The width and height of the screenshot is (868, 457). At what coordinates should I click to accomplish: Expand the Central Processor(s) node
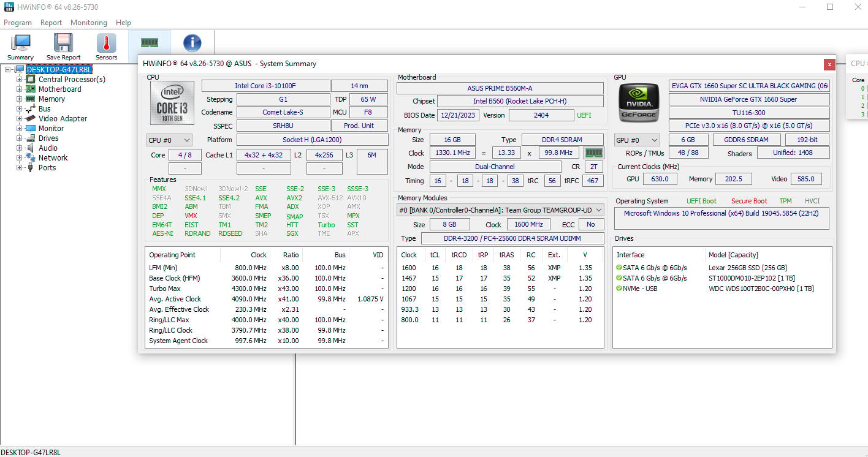(x=19, y=79)
